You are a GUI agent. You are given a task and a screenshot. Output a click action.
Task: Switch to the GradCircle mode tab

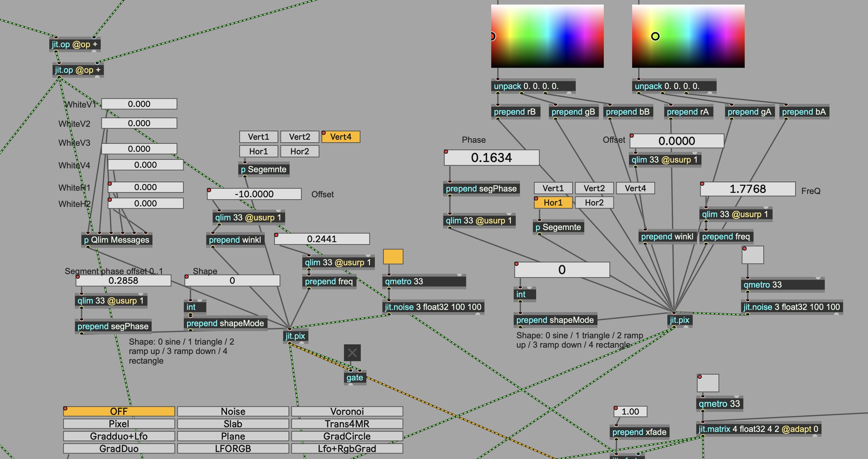pyautogui.click(x=347, y=436)
